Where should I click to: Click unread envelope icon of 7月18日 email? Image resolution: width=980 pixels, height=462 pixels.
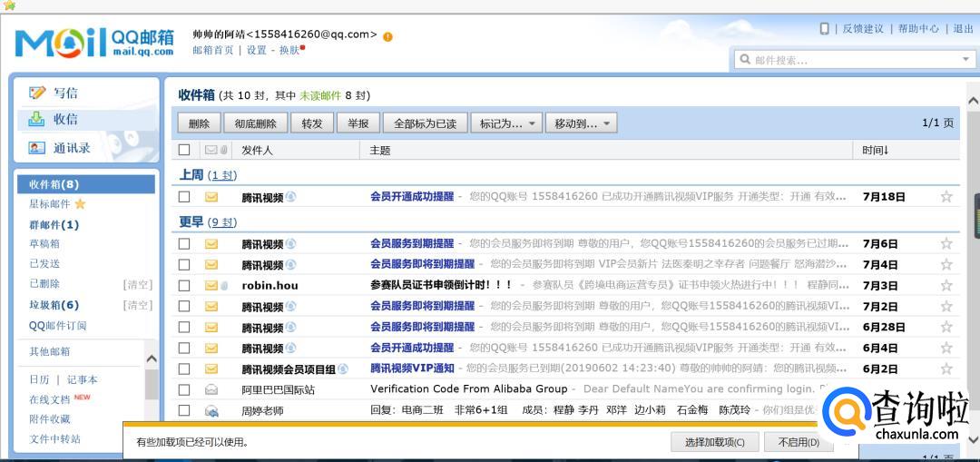click(x=211, y=197)
